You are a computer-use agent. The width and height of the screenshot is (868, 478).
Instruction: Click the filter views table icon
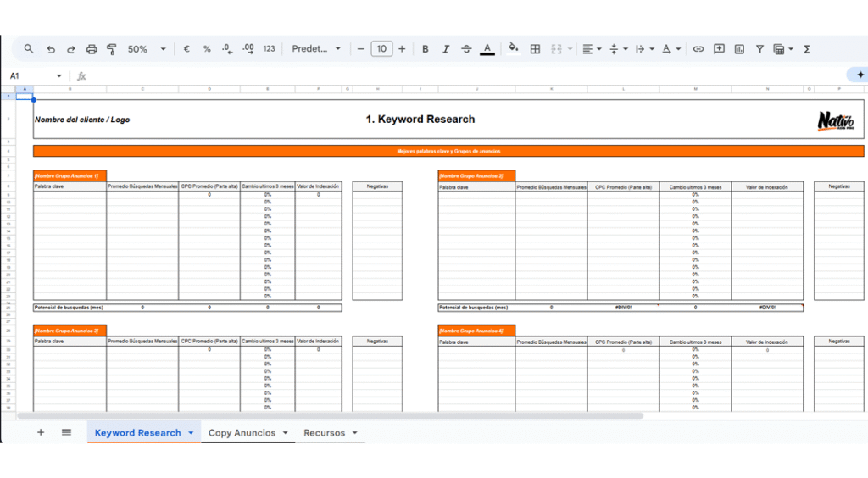click(x=779, y=49)
